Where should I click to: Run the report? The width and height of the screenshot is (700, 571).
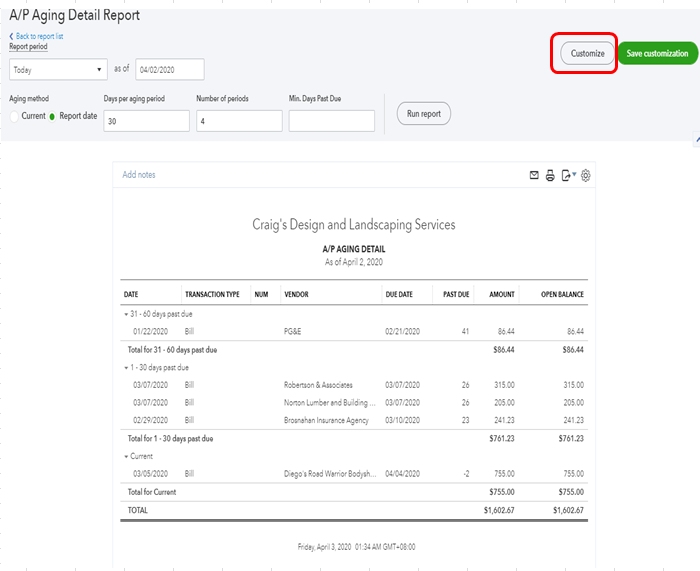pyautogui.click(x=424, y=114)
